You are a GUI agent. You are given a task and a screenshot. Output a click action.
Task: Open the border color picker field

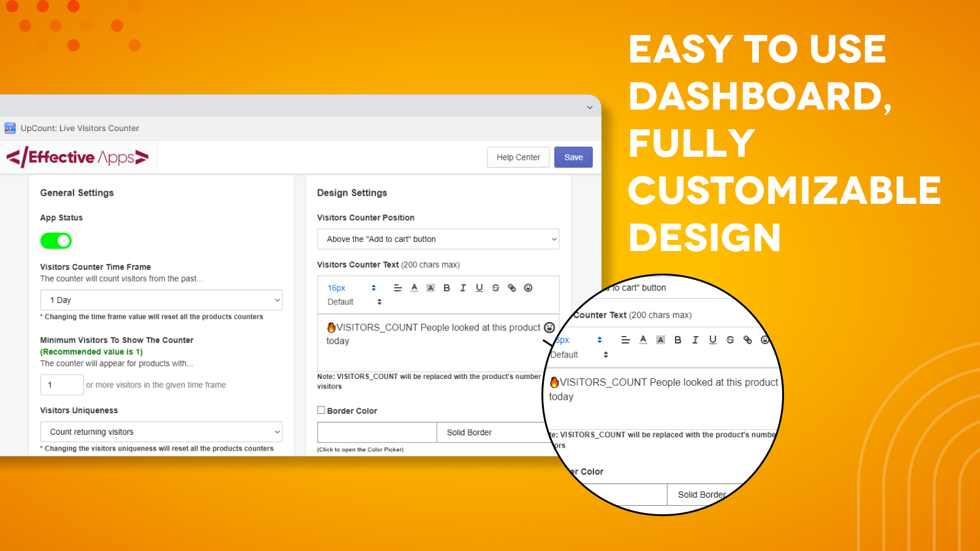[x=377, y=432]
